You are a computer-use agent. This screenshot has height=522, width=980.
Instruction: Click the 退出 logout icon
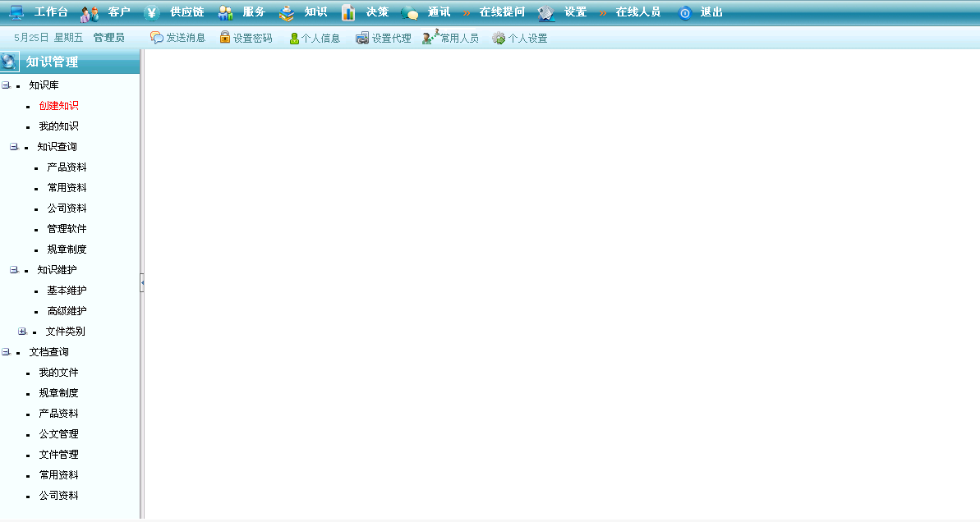pos(685,12)
